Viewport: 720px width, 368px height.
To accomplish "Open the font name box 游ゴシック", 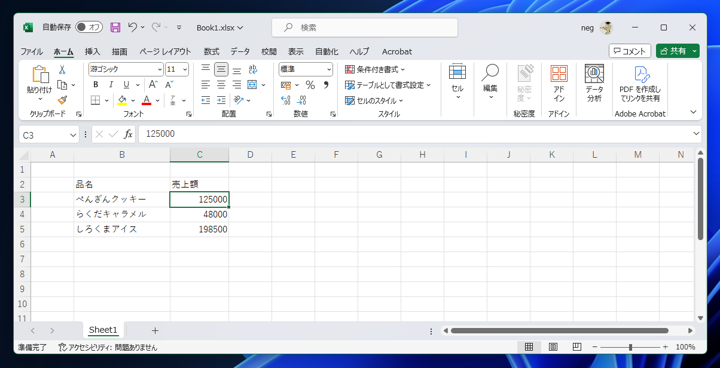I will [126, 69].
